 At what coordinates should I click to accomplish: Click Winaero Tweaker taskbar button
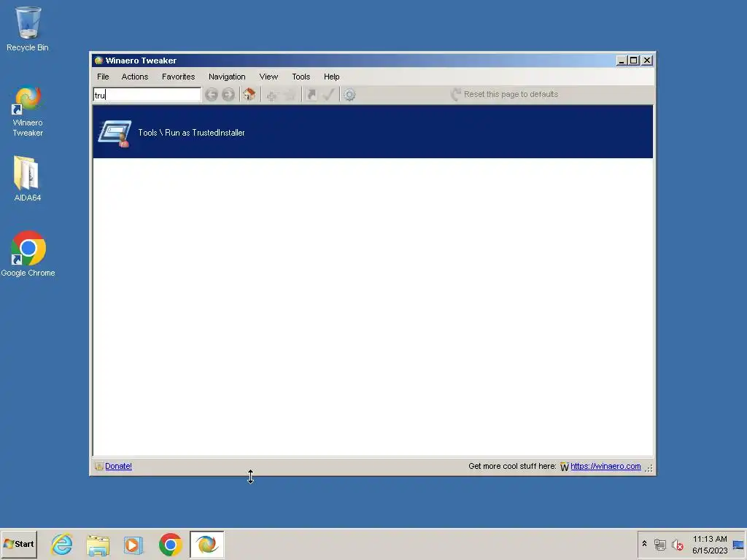[206, 544]
